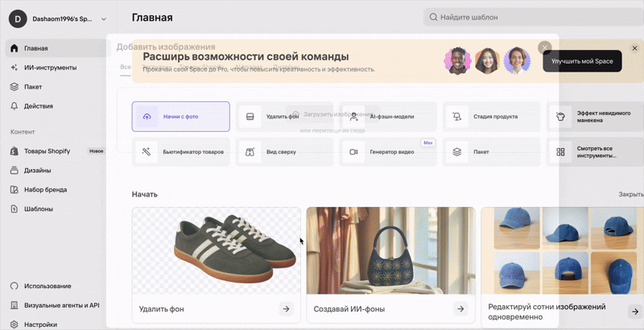
Task: Select Товары Shopify label in sidebar
Action: tap(47, 151)
